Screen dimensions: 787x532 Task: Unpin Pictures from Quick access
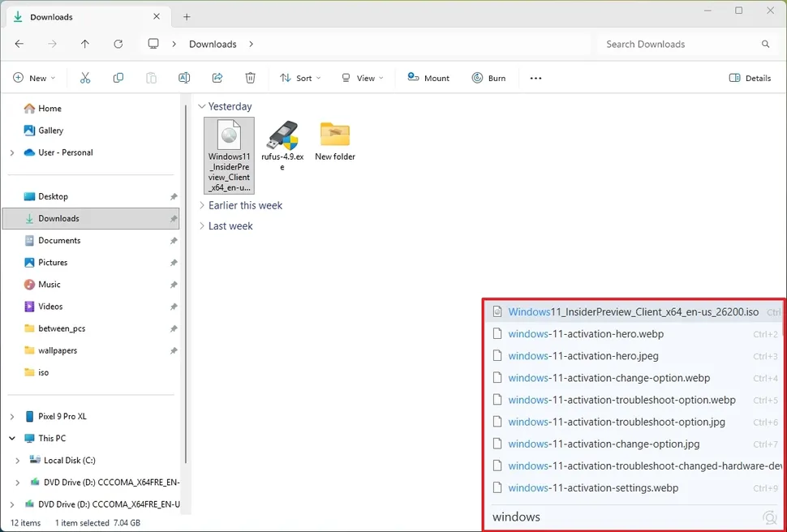click(173, 262)
